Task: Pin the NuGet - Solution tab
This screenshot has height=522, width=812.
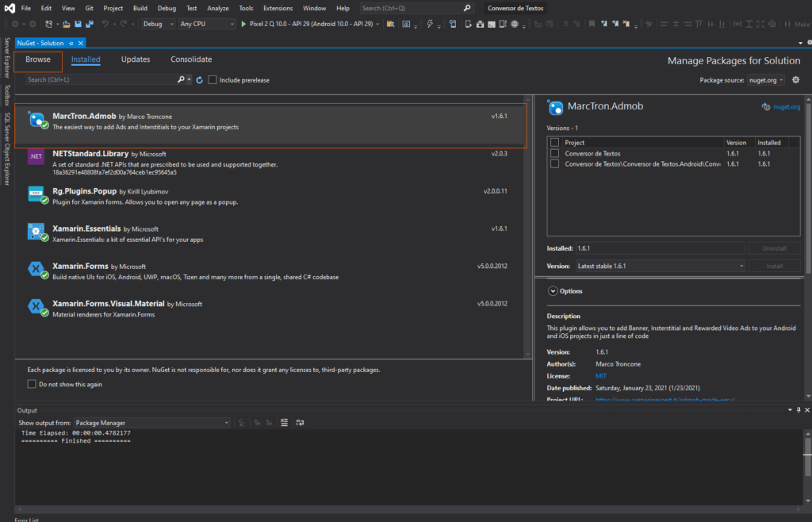Action: point(71,43)
